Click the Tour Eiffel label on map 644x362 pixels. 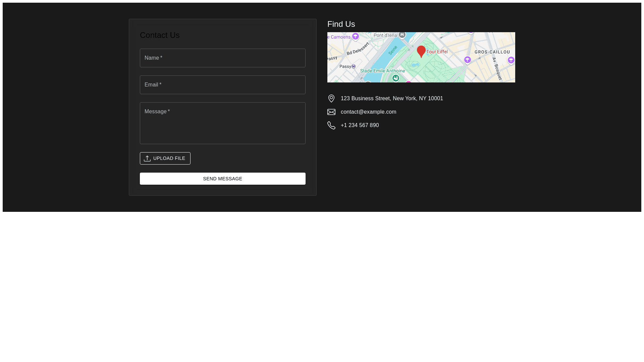(x=437, y=52)
